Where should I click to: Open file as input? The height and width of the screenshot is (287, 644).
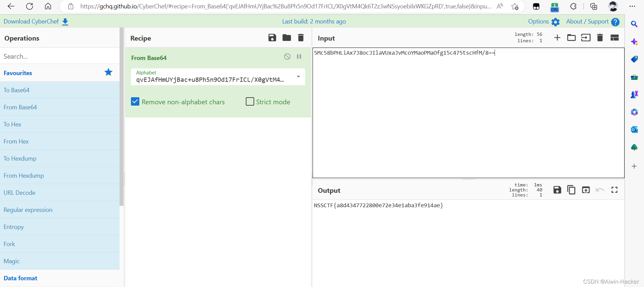[x=586, y=38]
